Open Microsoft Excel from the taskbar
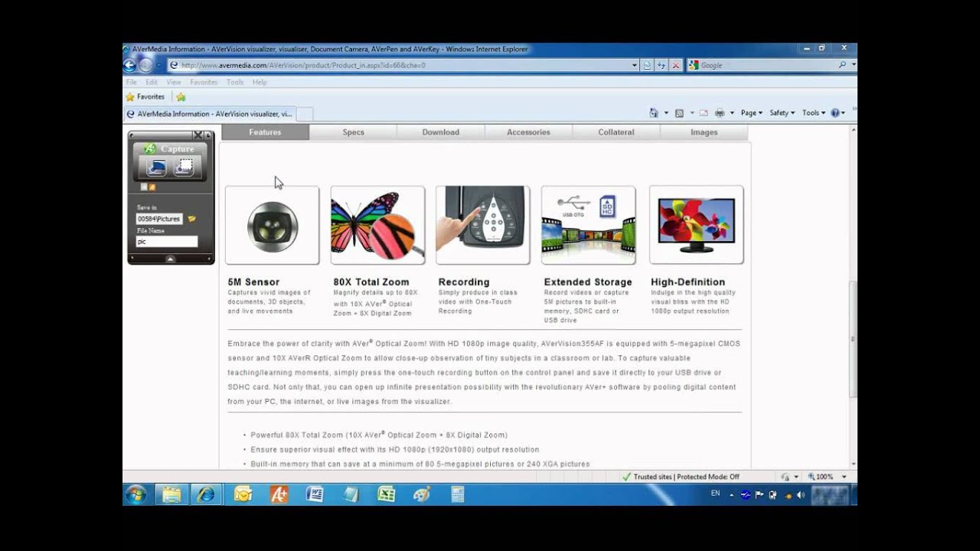The width and height of the screenshot is (980, 551). pos(387,494)
